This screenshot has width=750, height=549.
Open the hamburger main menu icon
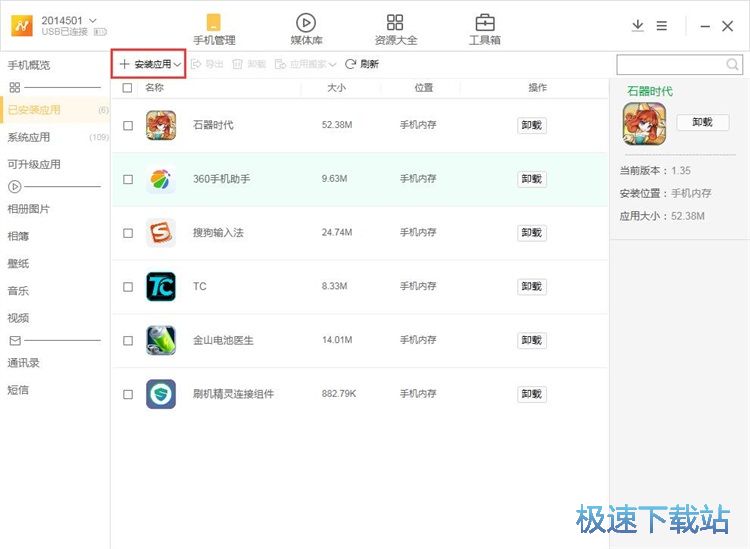coord(661,26)
